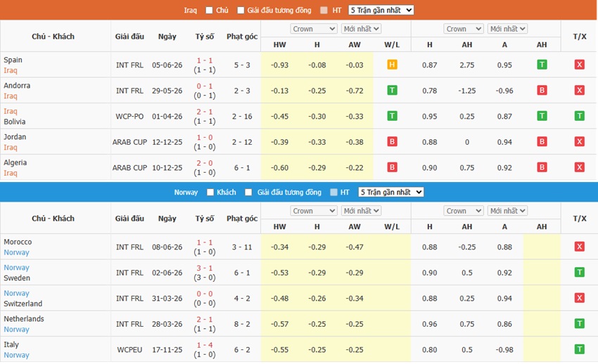The height and width of the screenshot is (364, 598).
Task: Open second Crown dropdown in Iraq table
Action: (464, 29)
